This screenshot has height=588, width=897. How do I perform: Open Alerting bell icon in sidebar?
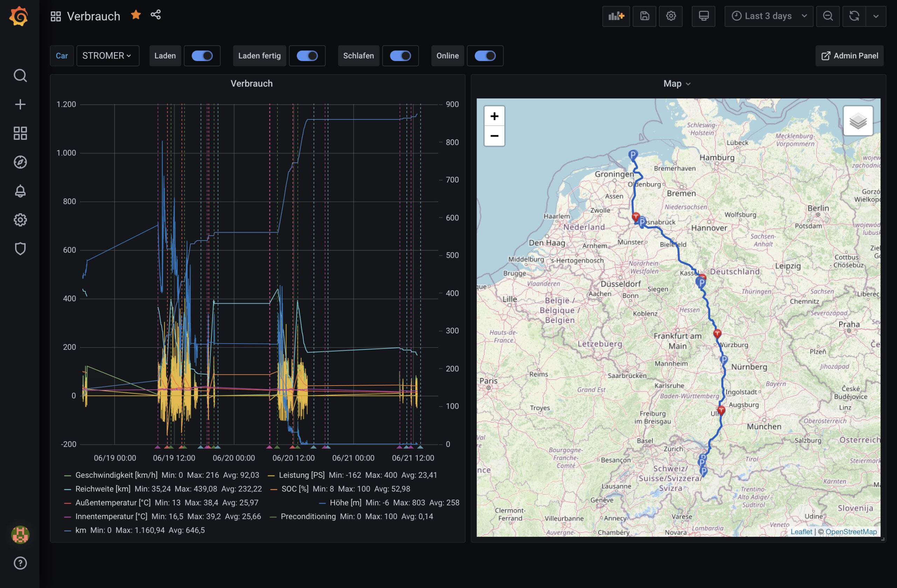click(20, 191)
